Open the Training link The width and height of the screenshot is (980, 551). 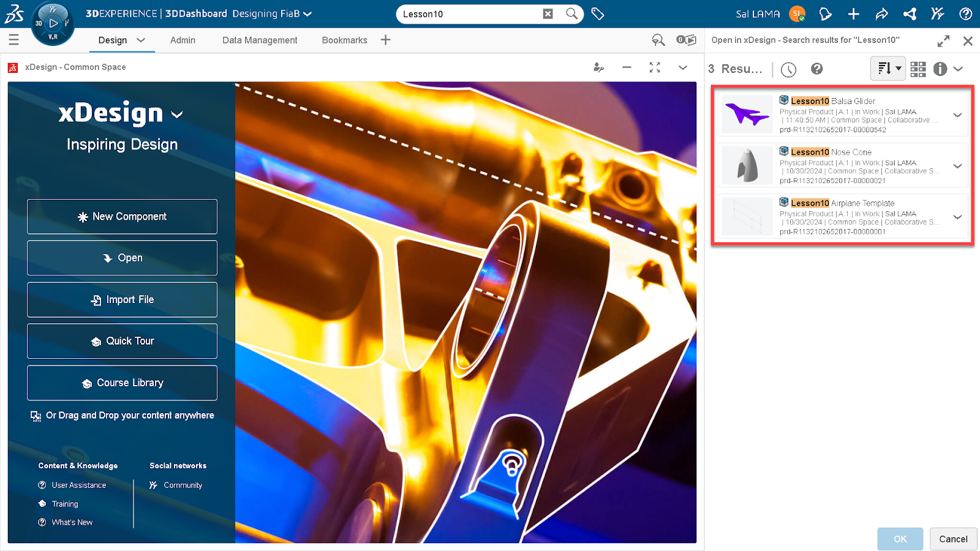65,504
